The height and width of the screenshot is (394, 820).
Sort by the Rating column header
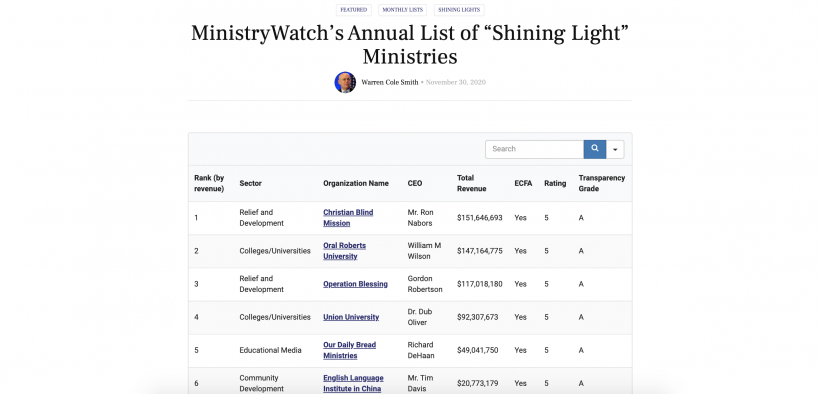click(555, 183)
